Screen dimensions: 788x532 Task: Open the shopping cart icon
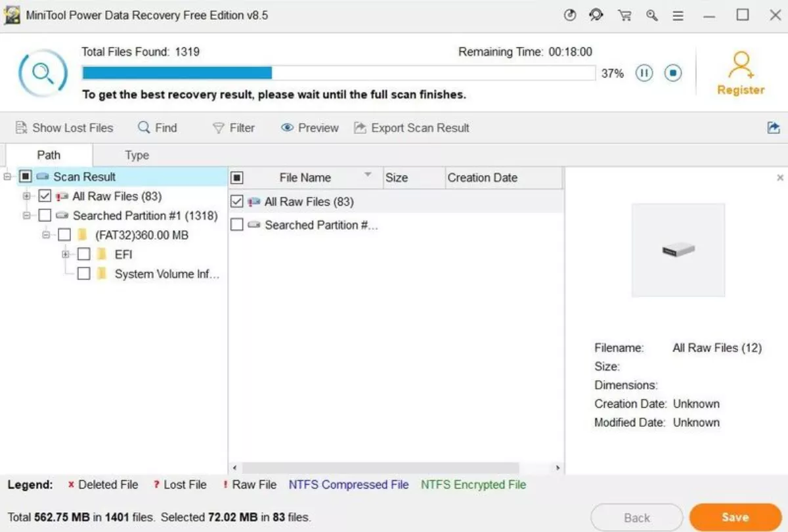pos(624,16)
